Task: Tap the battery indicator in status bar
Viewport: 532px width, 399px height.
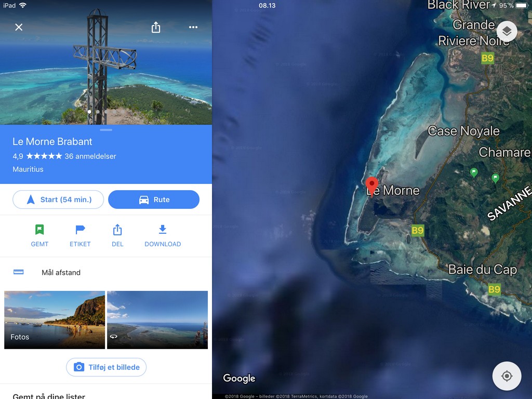Action: coord(521,5)
